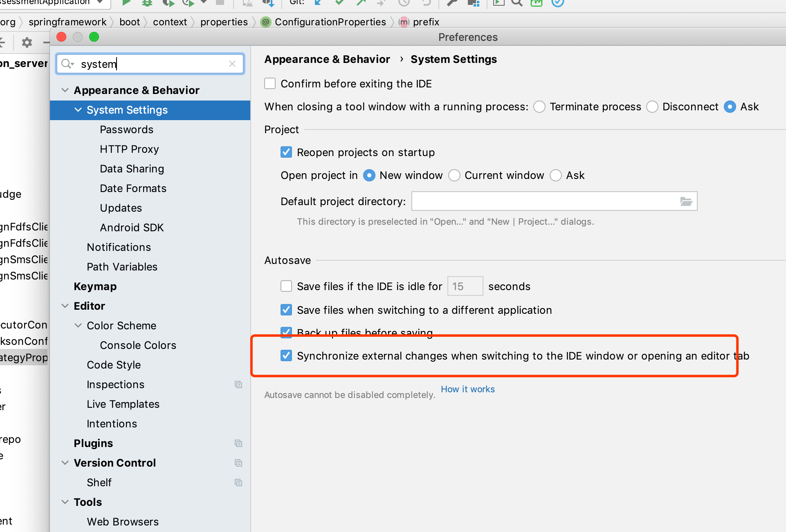Screen dimensions: 786x532
Task: Collapse the Appearance & Behavior section
Action: click(65, 90)
